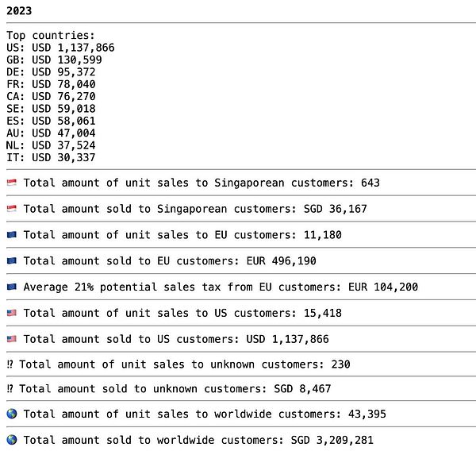Click the NL: USD 37,524 row
476x451 pixels.
pyautogui.click(x=51, y=145)
